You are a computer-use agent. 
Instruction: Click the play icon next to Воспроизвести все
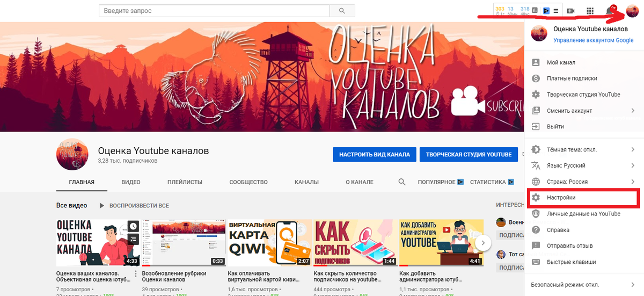point(101,206)
